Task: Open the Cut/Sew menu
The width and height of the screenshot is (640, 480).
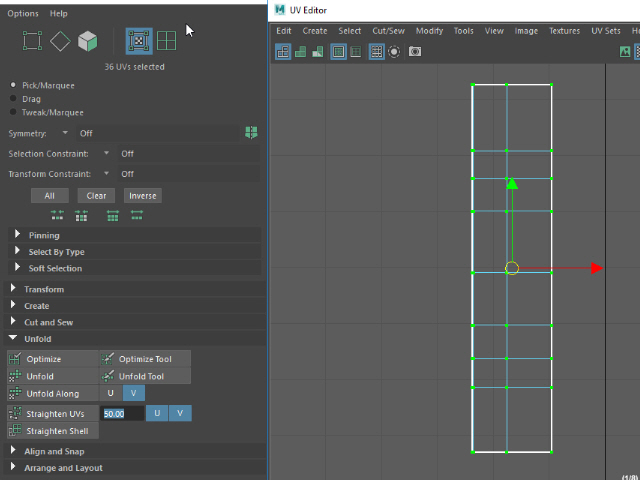Action: [388, 31]
